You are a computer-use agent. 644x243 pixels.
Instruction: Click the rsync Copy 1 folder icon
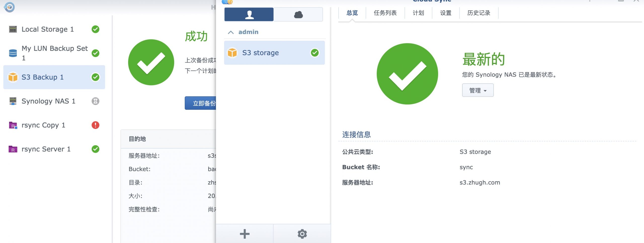[x=13, y=125]
